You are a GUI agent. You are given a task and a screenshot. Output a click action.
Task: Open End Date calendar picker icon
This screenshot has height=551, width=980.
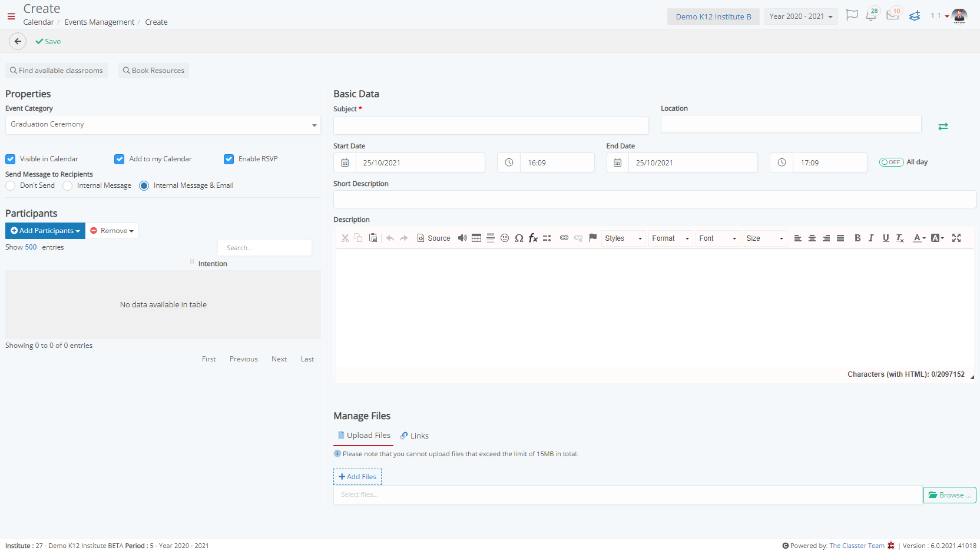[618, 162]
